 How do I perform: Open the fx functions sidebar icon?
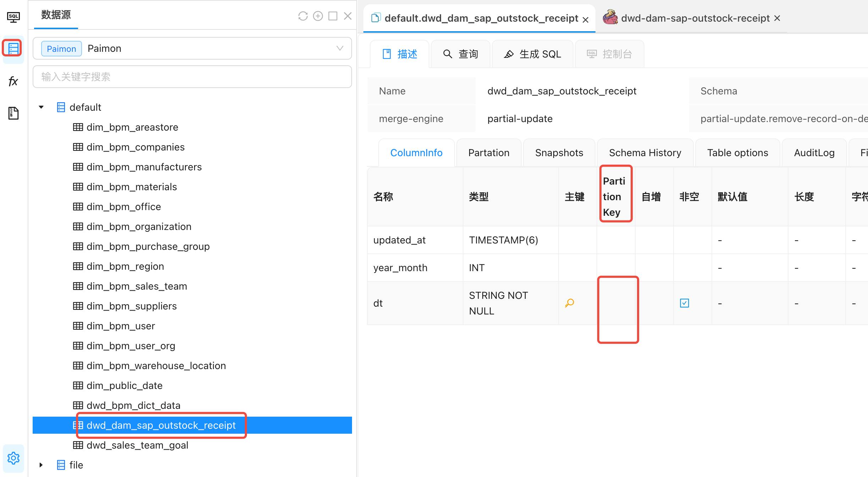pyautogui.click(x=13, y=81)
